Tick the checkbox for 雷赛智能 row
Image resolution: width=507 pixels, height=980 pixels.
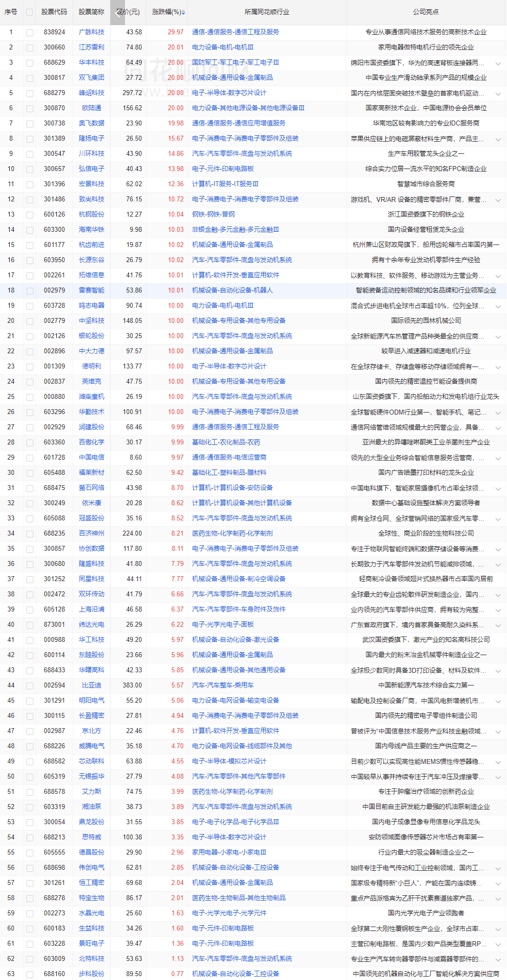click(30, 291)
